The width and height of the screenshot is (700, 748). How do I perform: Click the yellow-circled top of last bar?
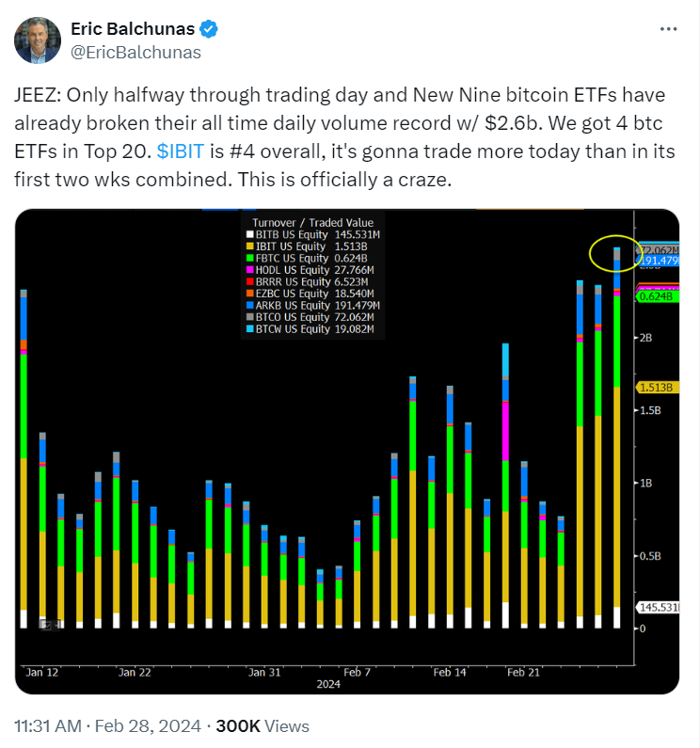[x=616, y=253]
